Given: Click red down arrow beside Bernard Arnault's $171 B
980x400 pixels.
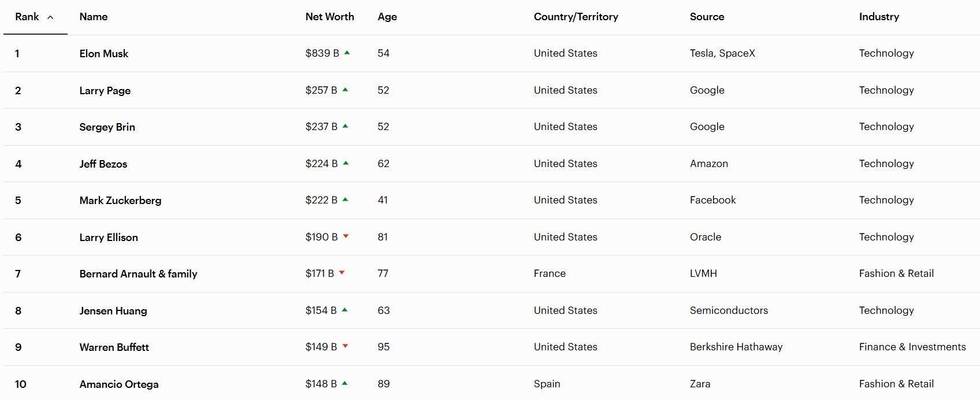Looking at the screenshot, I should [x=341, y=273].
